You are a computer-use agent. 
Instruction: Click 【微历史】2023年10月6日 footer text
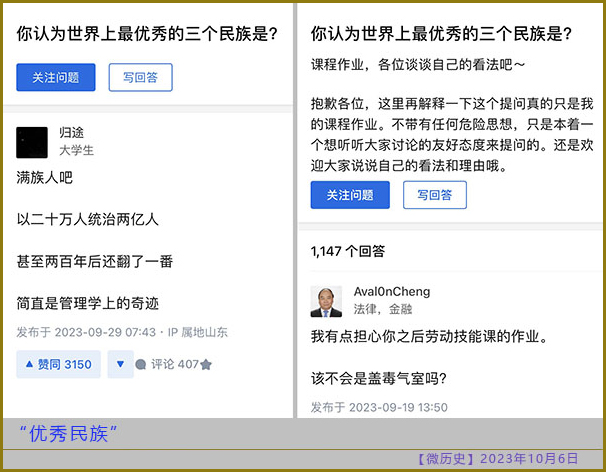tap(498, 459)
